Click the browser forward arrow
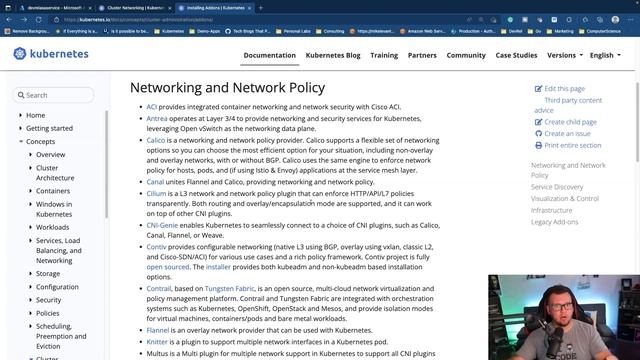 pos(24,20)
